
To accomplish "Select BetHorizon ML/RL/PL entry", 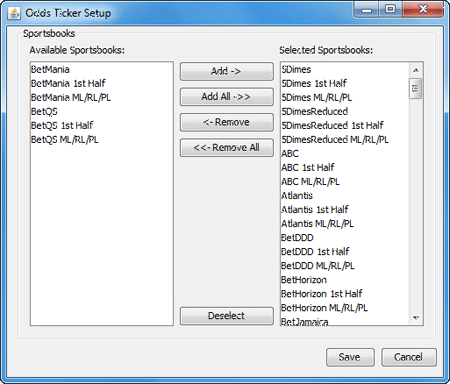I will [x=345, y=307].
